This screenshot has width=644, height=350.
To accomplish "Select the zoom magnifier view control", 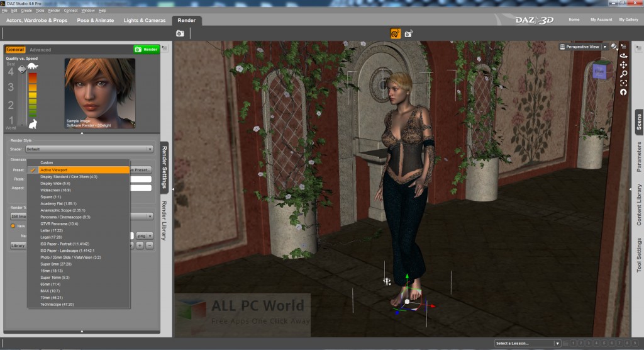I will click(x=623, y=74).
